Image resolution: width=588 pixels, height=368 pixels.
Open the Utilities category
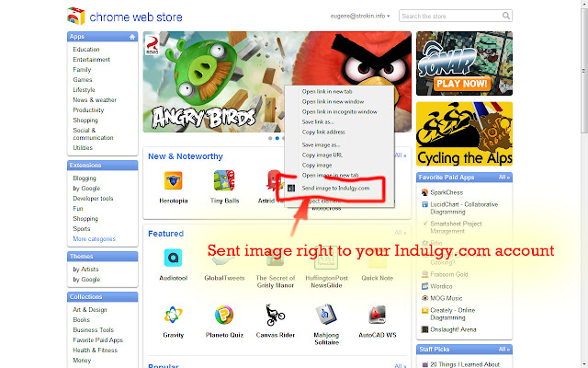(83, 148)
